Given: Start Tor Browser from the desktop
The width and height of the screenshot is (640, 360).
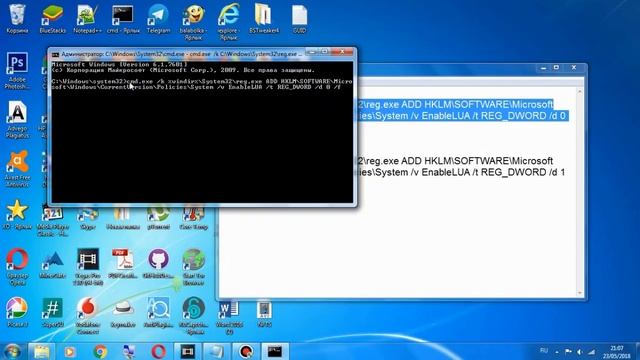Looking at the screenshot, I should (193, 266).
